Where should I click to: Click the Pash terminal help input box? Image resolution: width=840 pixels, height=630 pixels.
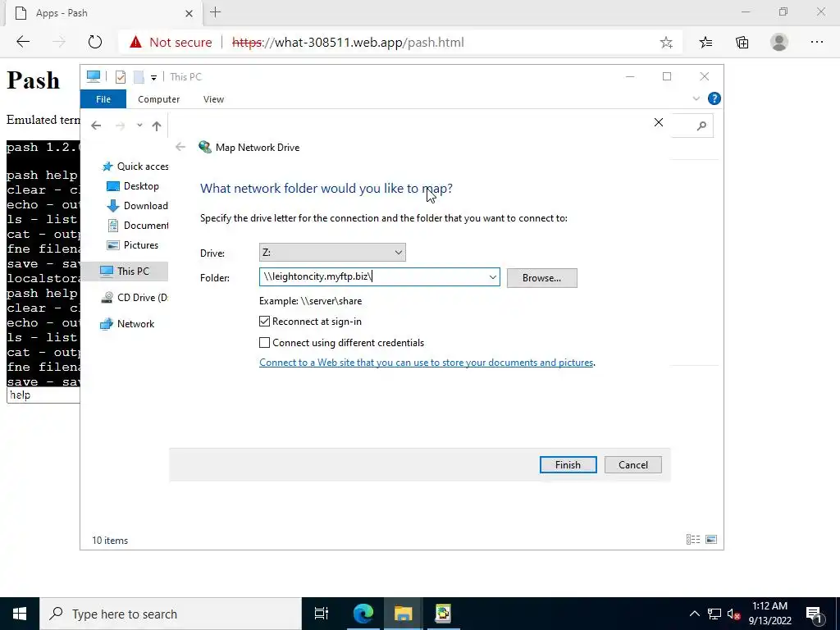click(43, 395)
